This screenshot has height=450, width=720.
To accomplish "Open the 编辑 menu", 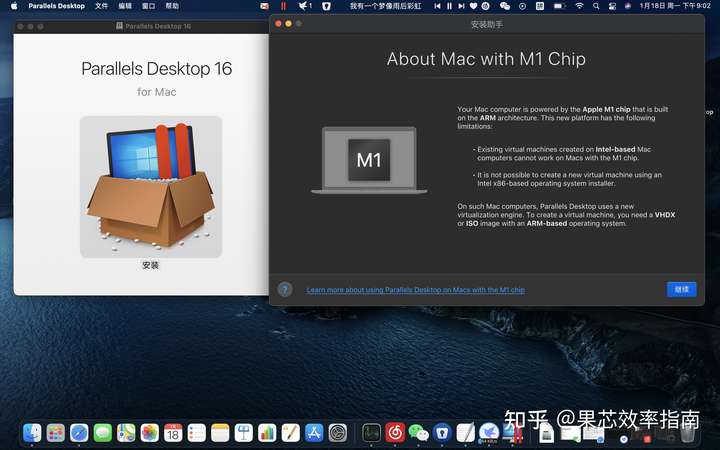I will (125, 6).
